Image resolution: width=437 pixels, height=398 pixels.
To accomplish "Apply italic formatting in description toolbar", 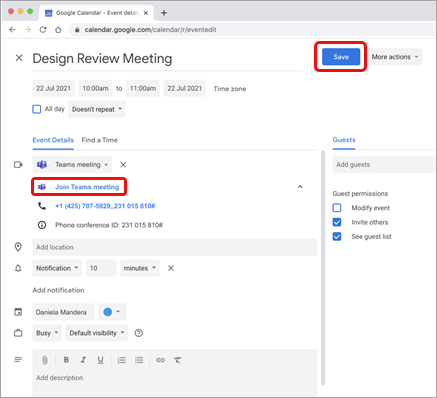I will (x=83, y=360).
